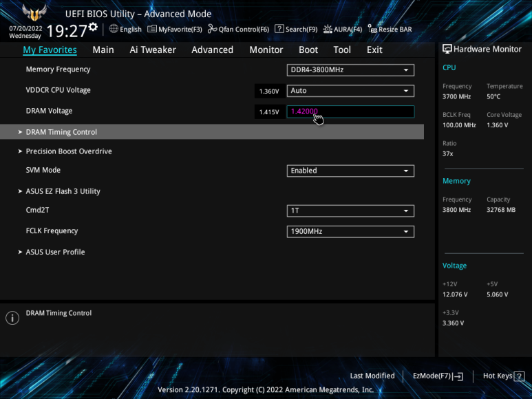Select the Exit tab

click(x=374, y=50)
